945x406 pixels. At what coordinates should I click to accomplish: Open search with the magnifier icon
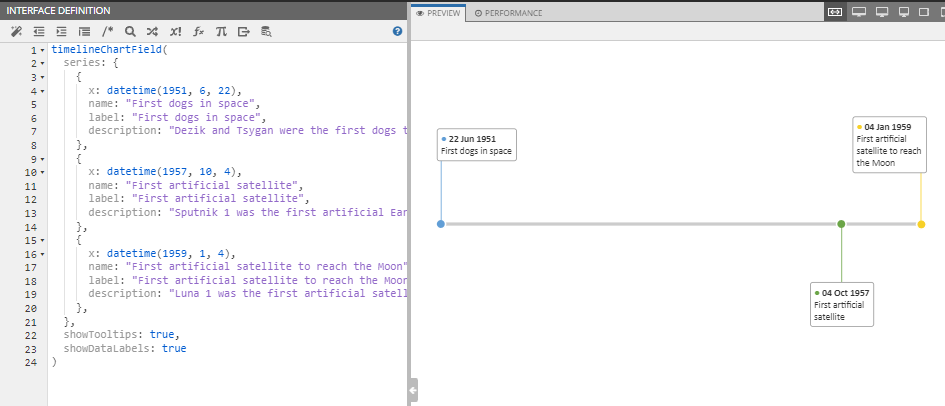pyautogui.click(x=130, y=32)
